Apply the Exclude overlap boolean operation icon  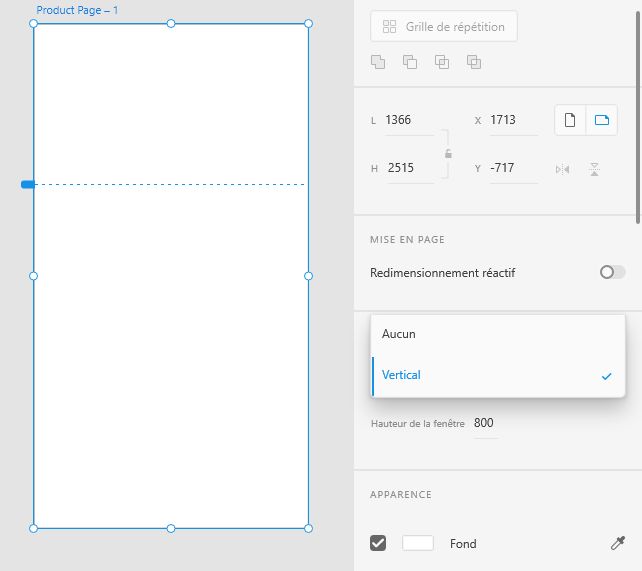pos(474,62)
